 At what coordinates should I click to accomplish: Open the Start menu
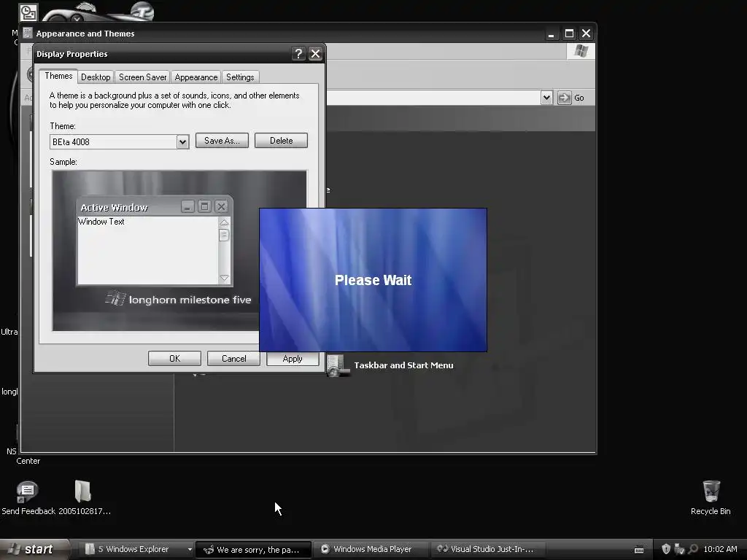(x=34, y=549)
